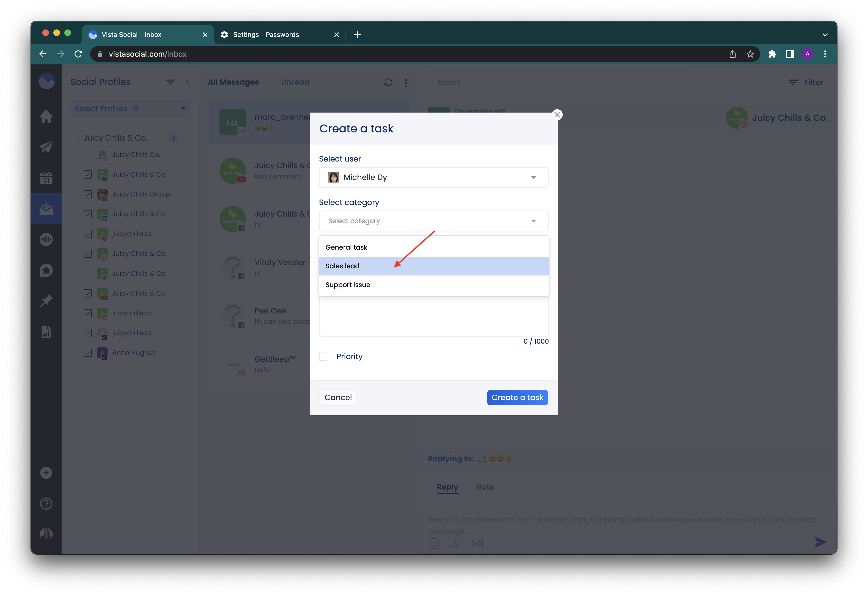Uncheck the Anna Hughes profile checkbox

coord(88,353)
